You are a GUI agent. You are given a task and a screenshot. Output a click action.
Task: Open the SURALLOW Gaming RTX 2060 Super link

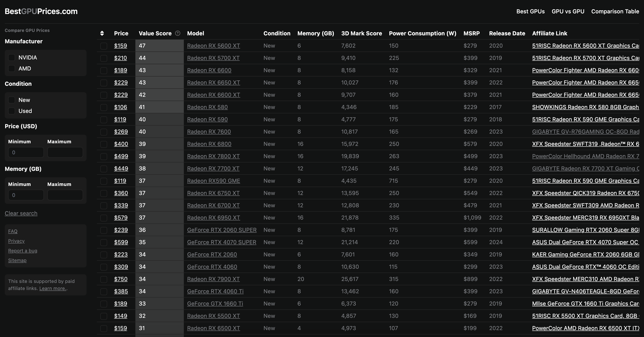[x=585, y=230]
